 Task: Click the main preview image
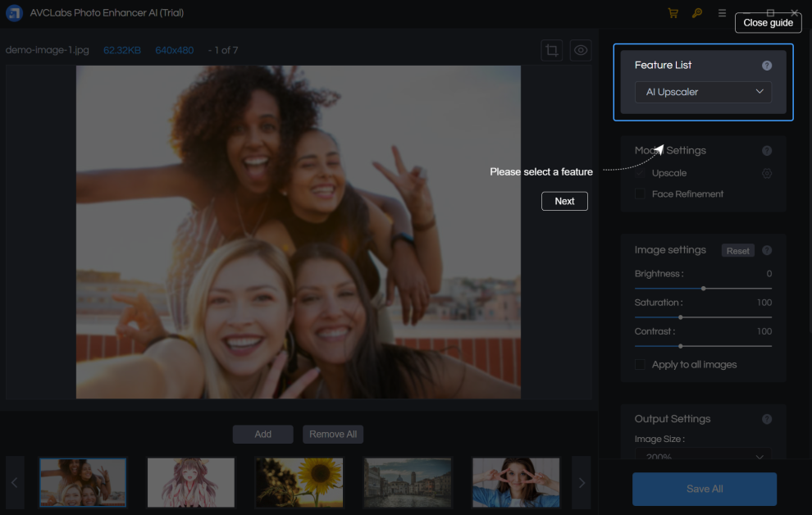point(299,232)
